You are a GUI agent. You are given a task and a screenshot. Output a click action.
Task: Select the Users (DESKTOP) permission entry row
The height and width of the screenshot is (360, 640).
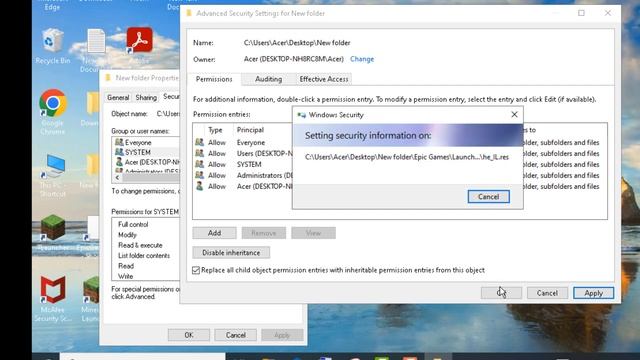(x=400, y=153)
